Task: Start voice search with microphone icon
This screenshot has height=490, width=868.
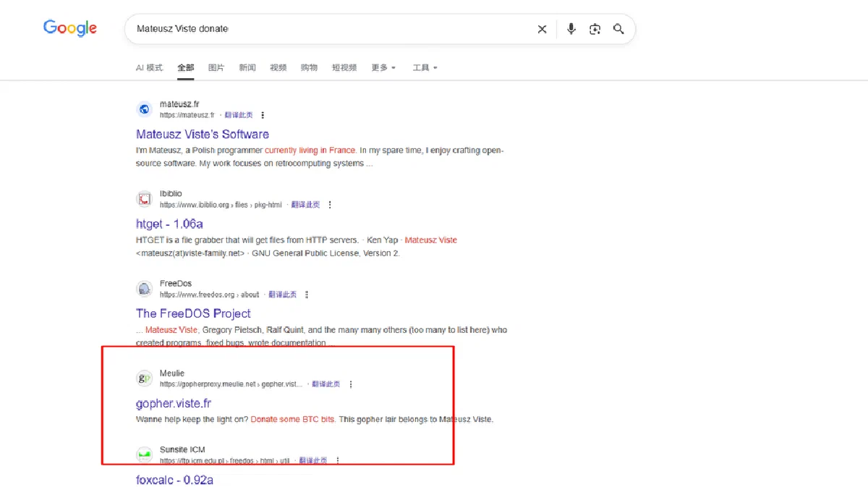Action: tap(571, 29)
